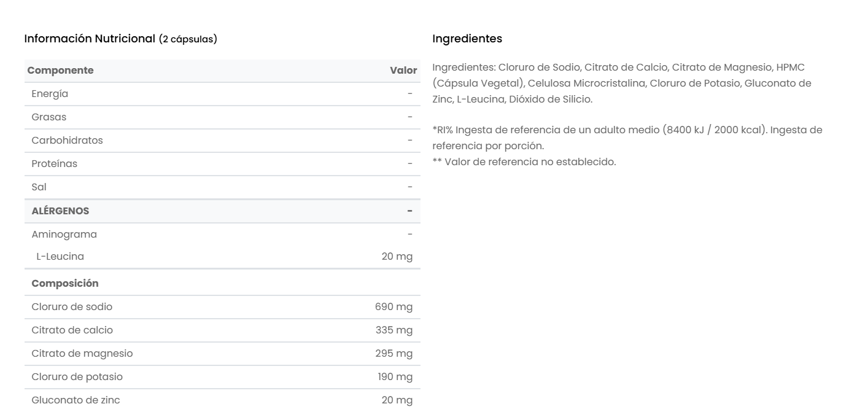The image size is (868, 420).
Task: Select the ALÉRGENOS section row
Action: (x=60, y=211)
